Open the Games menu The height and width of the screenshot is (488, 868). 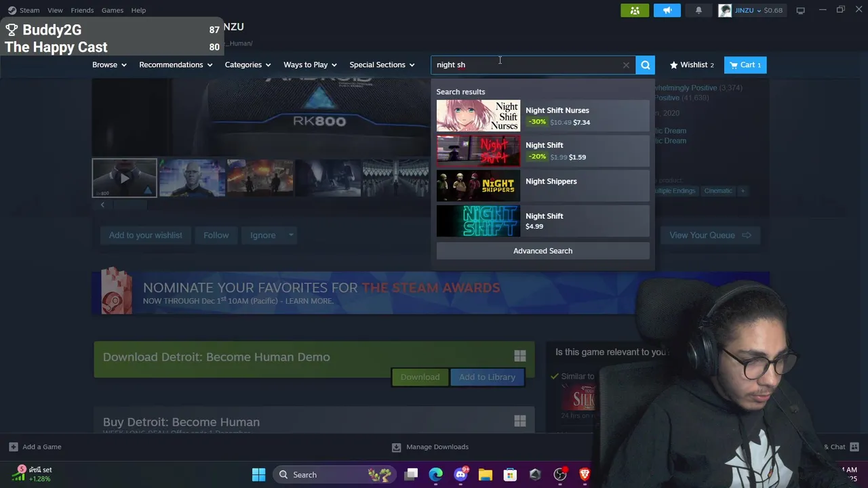[113, 10]
